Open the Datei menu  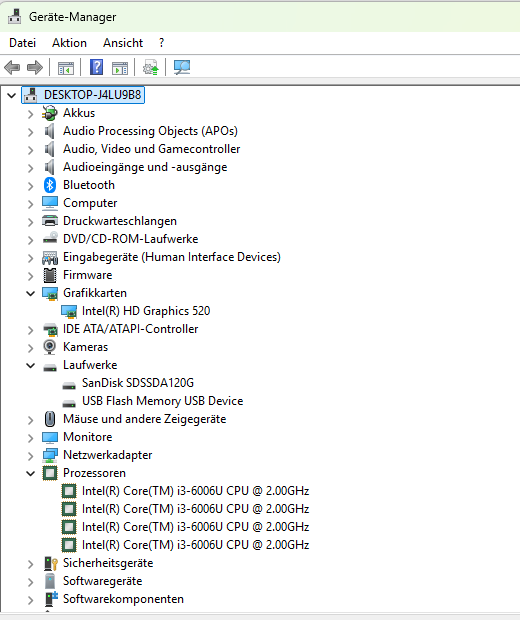point(23,43)
